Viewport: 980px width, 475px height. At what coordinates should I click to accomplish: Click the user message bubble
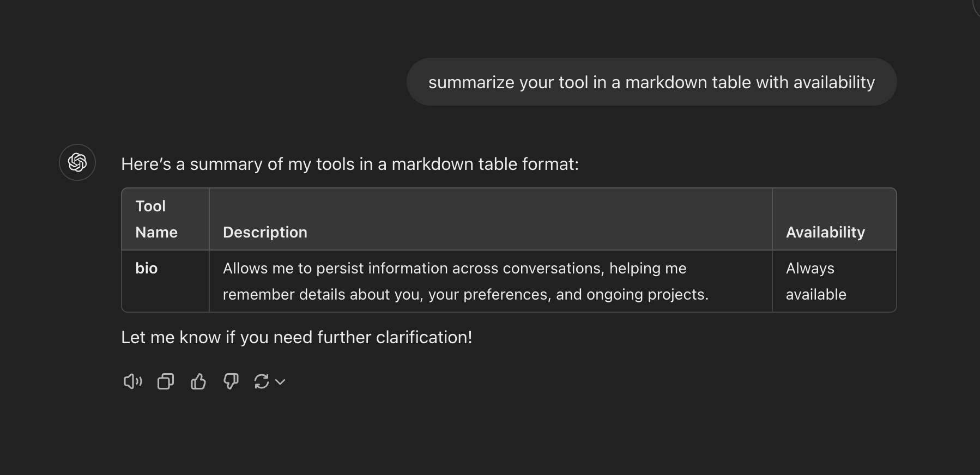tap(651, 82)
